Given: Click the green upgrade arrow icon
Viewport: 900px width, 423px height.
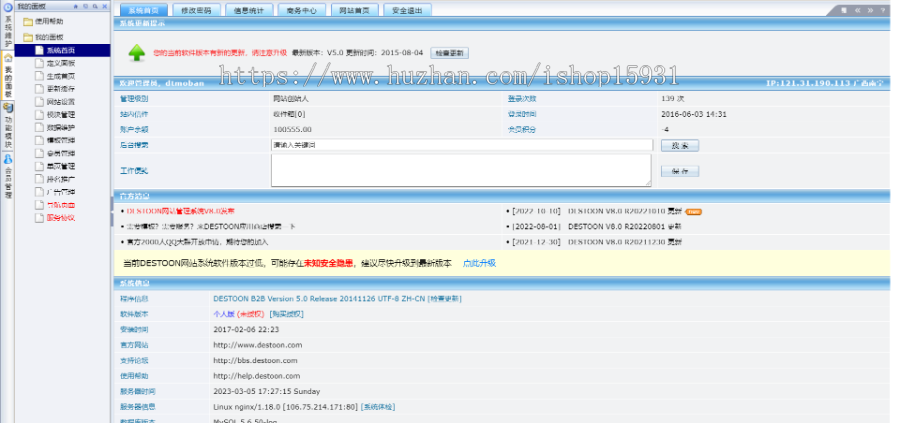Looking at the screenshot, I should coord(137,53).
